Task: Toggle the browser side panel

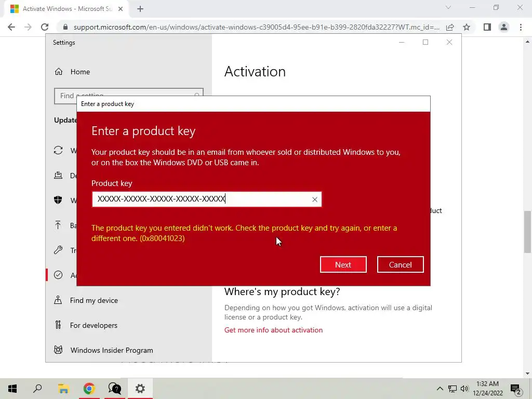Action: click(487, 27)
